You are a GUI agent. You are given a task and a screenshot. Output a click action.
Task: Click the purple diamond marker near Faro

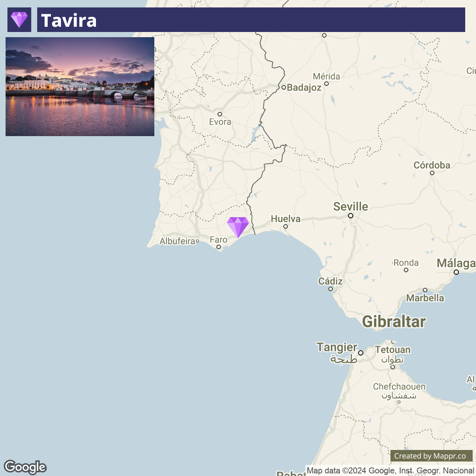238,227
